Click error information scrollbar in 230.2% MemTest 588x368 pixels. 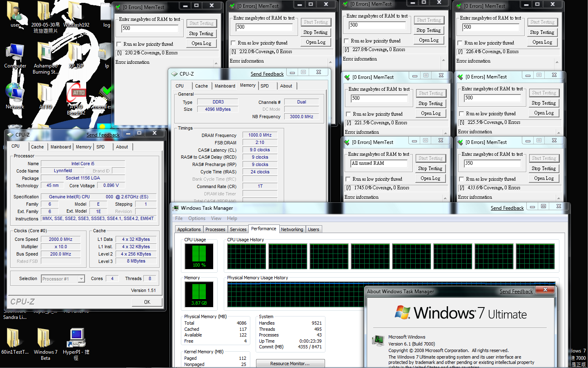[x=216, y=63]
